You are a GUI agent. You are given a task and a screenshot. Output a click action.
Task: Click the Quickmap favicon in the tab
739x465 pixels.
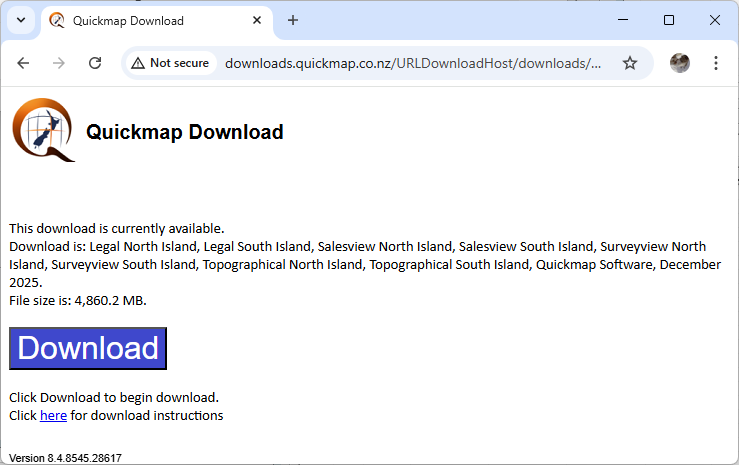(x=57, y=20)
